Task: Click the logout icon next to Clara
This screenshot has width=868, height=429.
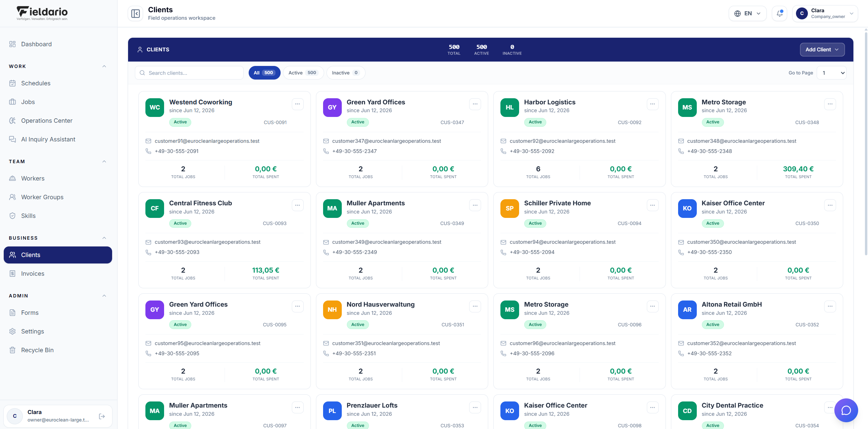Action: (x=102, y=416)
